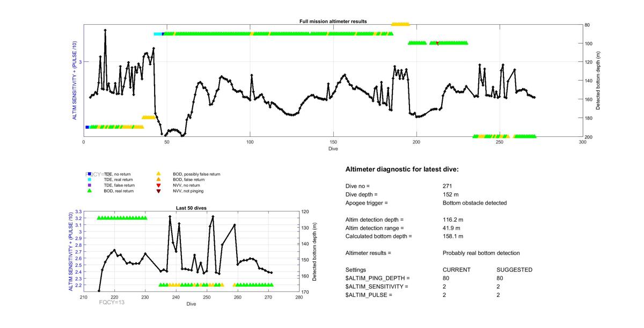Click 'Altimeter diagnostic for latest dive:' heading
This screenshot has height=328, width=644.
pos(402,169)
